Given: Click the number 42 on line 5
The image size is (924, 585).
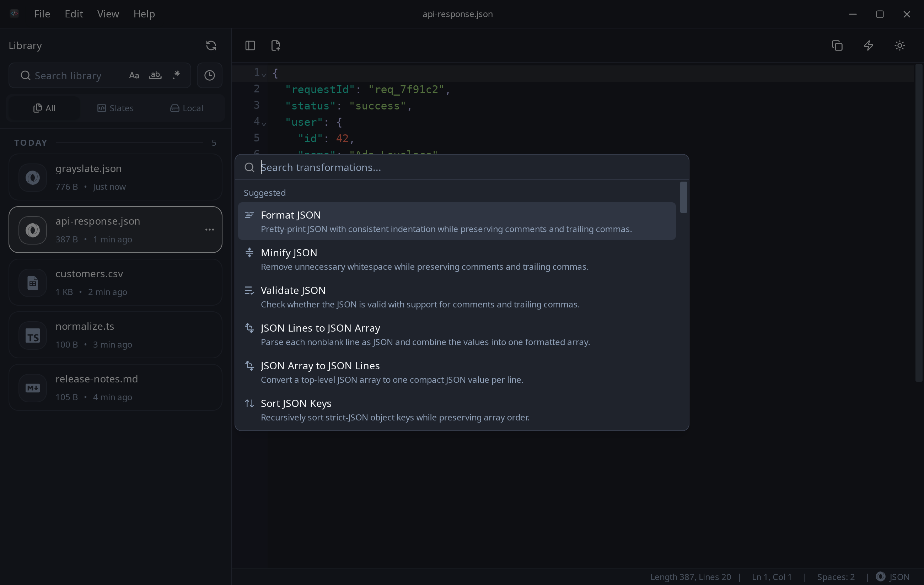Looking at the screenshot, I should point(342,139).
